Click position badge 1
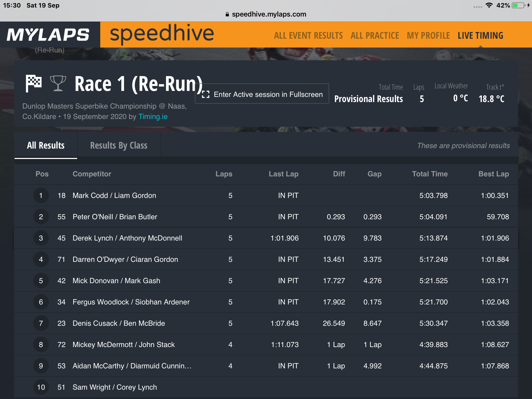Image resolution: width=532 pixels, height=399 pixels. coord(41,195)
